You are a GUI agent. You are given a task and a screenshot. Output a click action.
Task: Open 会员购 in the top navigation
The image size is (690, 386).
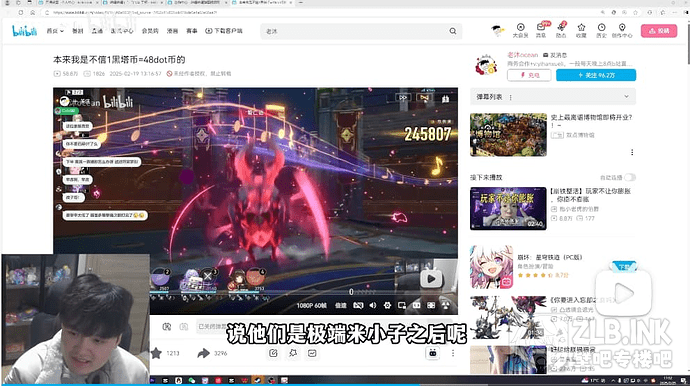(x=150, y=31)
